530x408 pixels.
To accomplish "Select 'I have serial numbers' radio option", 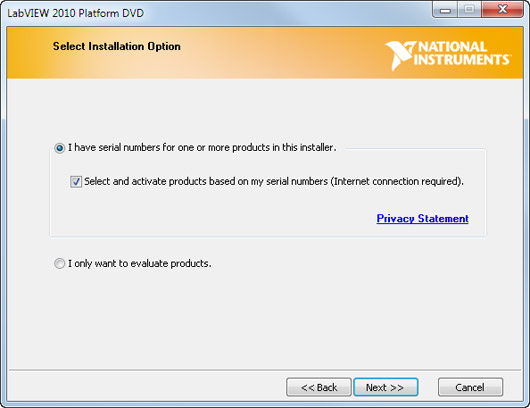I will coord(59,148).
